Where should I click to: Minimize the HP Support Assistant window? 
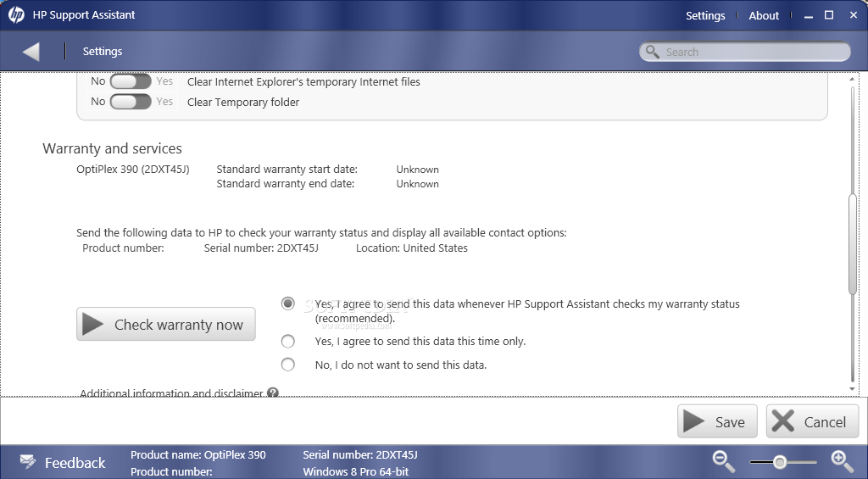pyautogui.click(x=809, y=17)
